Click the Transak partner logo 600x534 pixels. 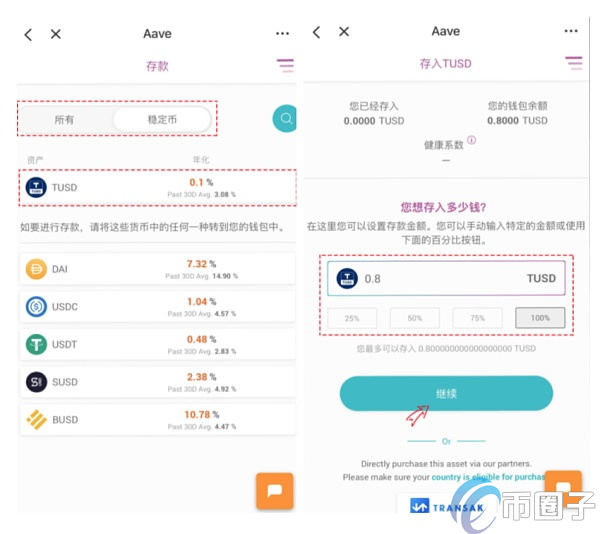447,506
